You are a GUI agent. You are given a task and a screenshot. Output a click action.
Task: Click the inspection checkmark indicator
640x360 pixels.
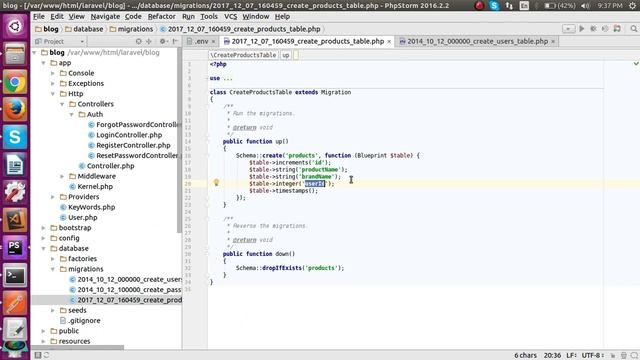point(636,63)
